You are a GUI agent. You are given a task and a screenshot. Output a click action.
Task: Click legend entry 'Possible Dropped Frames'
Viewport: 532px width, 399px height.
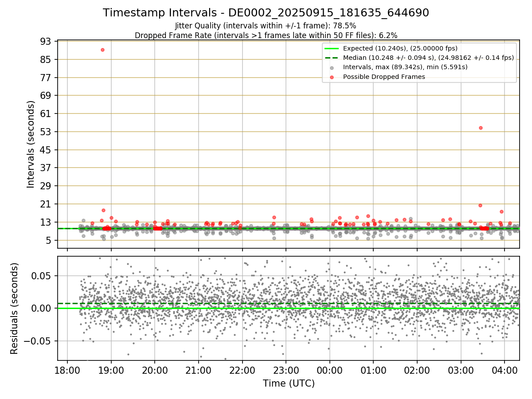pos(384,77)
